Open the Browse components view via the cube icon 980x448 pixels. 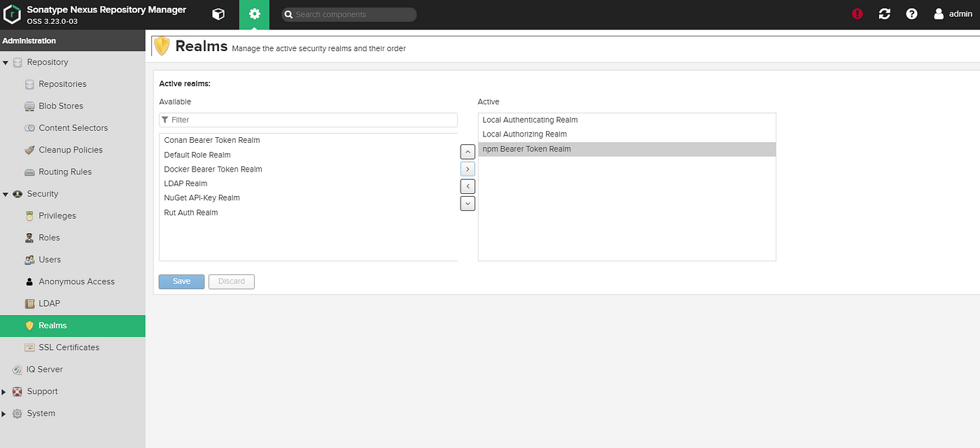pyautogui.click(x=218, y=14)
